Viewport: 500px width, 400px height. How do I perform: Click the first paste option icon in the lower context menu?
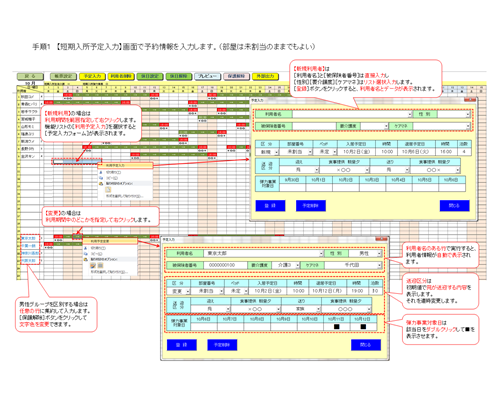93,265
